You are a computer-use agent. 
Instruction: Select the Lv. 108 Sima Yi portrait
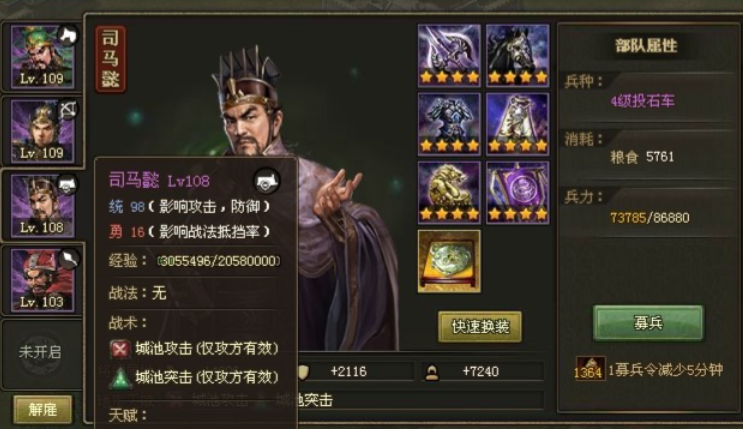(x=43, y=206)
